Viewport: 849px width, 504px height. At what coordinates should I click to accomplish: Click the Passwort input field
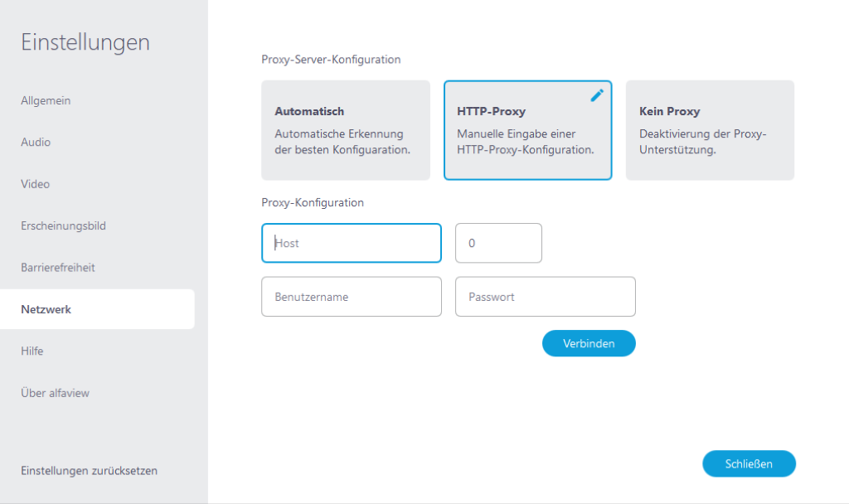pyautogui.click(x=545, y=296)
